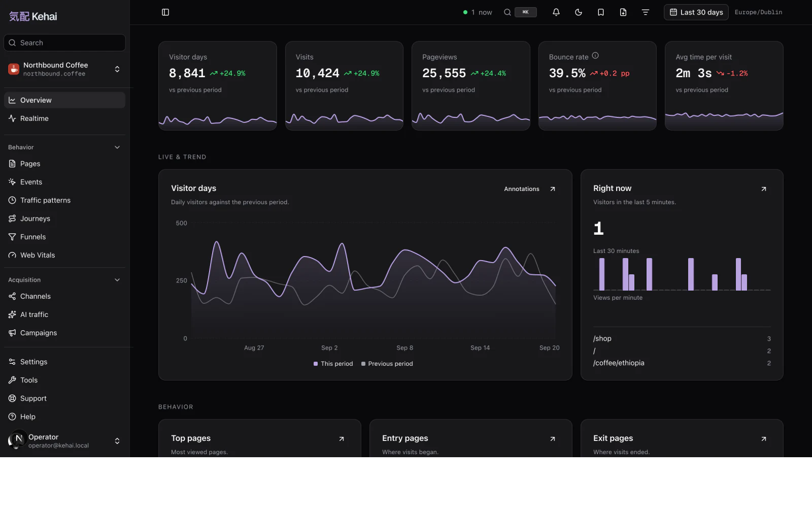Click the ⌘K shortcut badge

point(526,12)
